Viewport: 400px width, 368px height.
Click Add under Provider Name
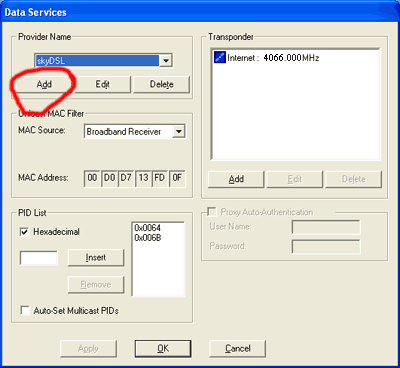coord(44,84)
